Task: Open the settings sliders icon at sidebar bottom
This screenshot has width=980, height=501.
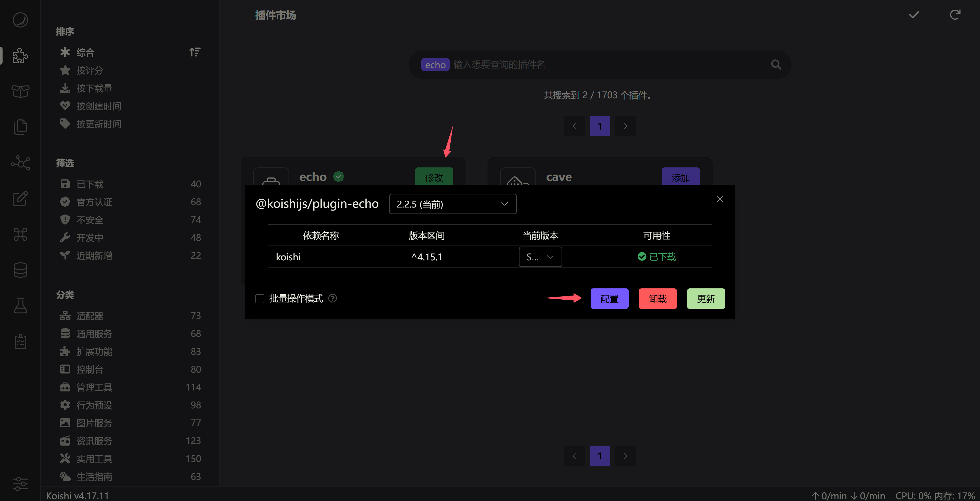Action: (20, 484)
